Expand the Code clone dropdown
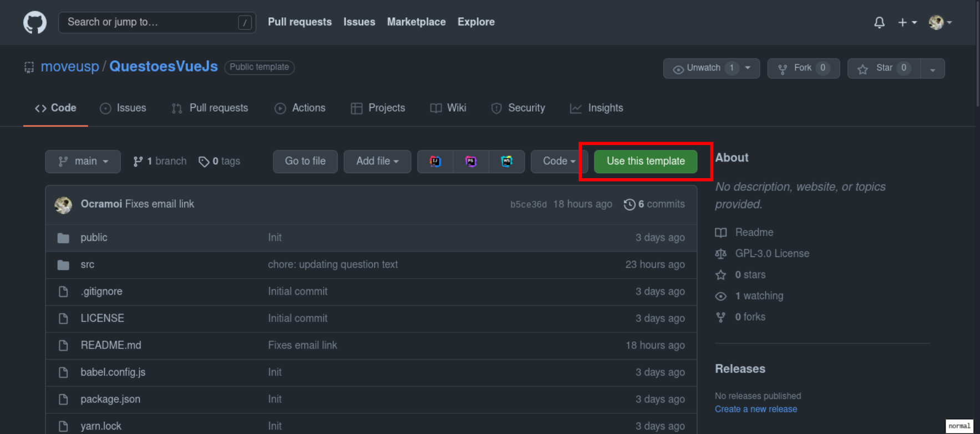The image size is (980, 434). (558, 162)
